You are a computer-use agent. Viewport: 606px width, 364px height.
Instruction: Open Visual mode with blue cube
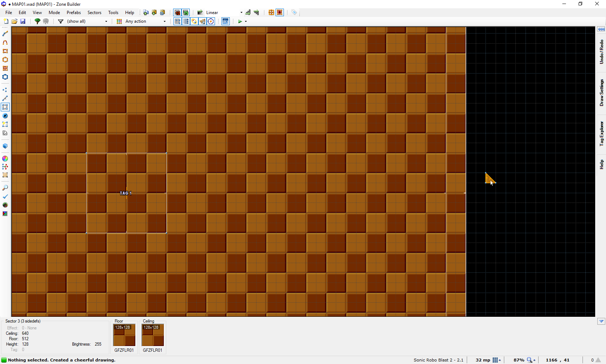5,146
